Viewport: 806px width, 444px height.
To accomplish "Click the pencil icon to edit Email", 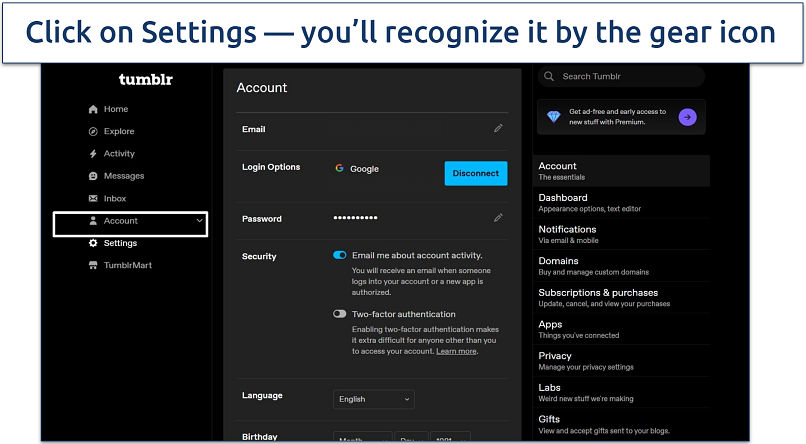I will click(498, 128).
